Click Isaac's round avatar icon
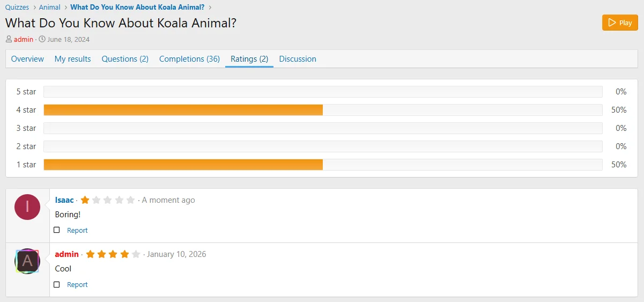 (27, 207)
